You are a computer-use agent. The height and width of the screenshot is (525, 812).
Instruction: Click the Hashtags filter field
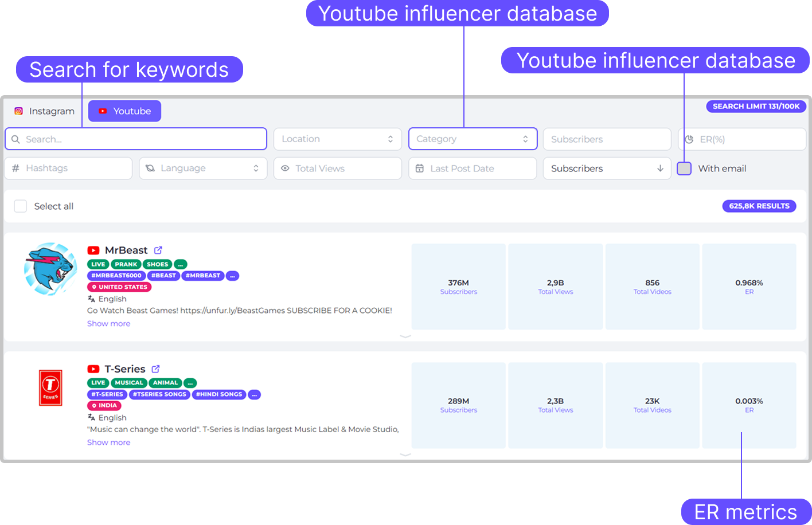click(68, 168)
